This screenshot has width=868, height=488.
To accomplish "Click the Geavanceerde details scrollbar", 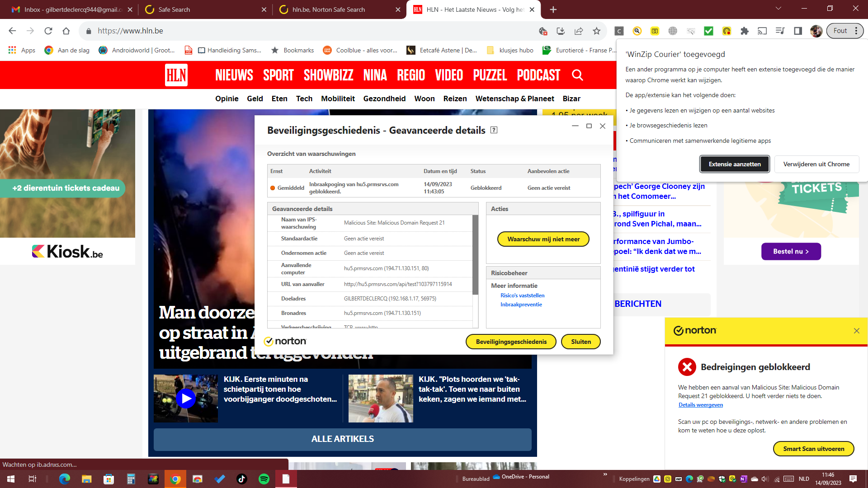I will tap(475, 255).
